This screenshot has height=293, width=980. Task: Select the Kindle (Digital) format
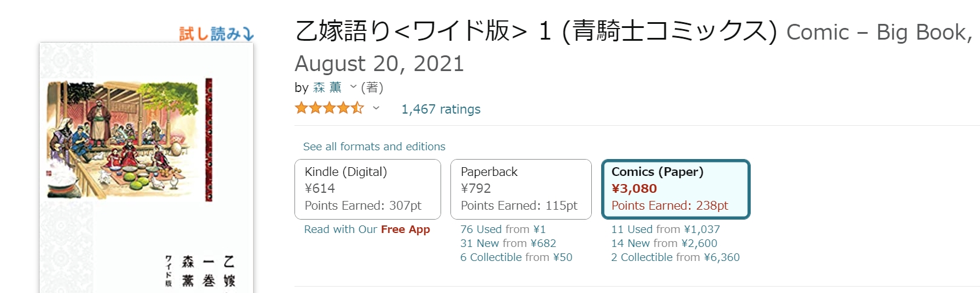pyautogui.click(x=368, y=189)
